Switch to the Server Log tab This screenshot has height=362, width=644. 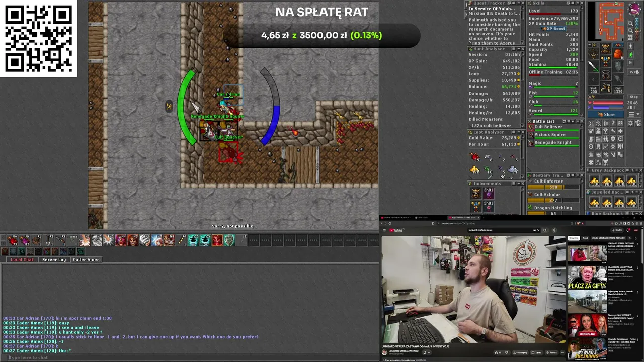click(x=54, y=260)
